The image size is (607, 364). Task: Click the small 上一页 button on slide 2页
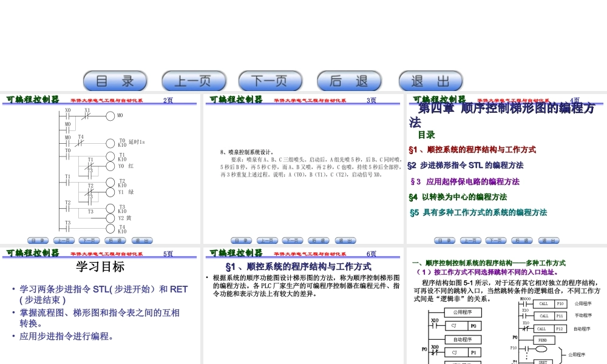64,241
